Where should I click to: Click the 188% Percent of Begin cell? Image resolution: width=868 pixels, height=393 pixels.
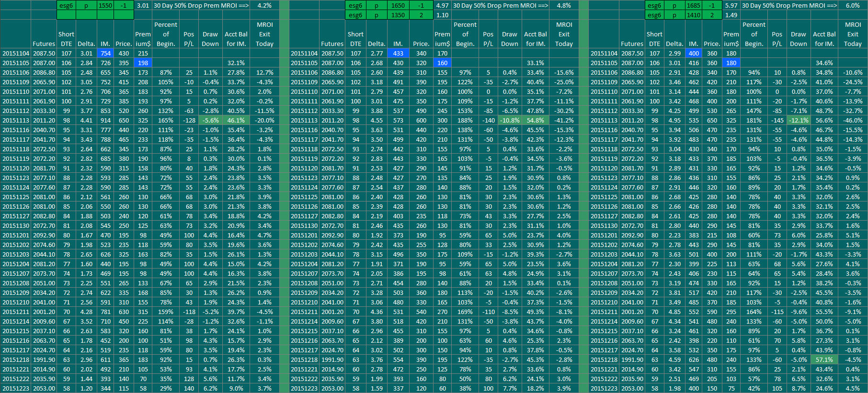[x=465, y=121]
